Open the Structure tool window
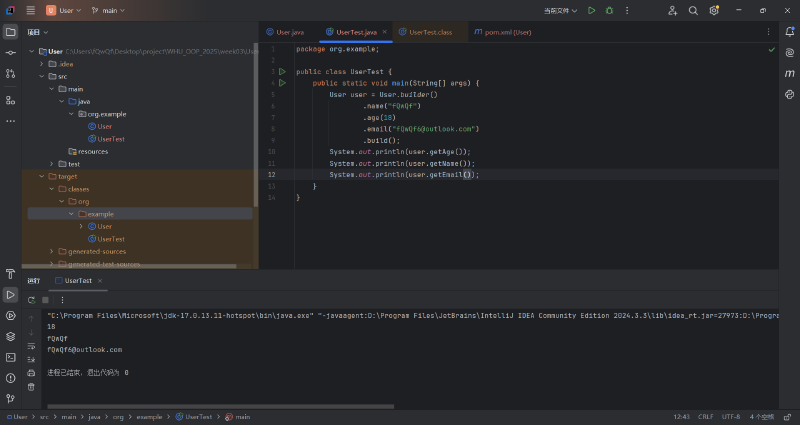The image size is (800, 425). point(10,100)
